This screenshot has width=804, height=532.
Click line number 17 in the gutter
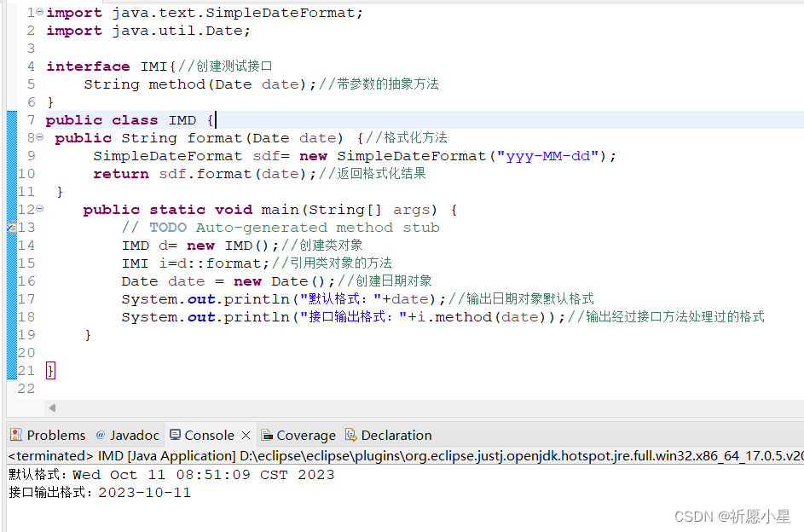[26, 298]
